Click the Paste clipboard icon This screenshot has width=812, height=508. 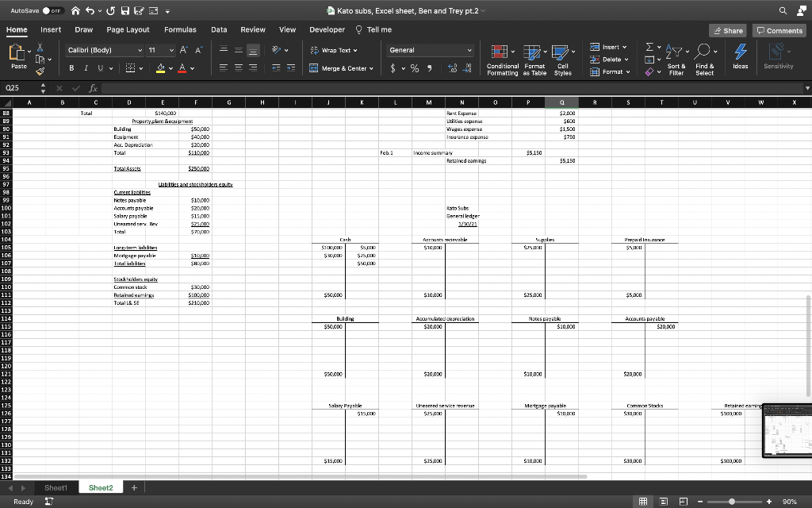[17, 52]
